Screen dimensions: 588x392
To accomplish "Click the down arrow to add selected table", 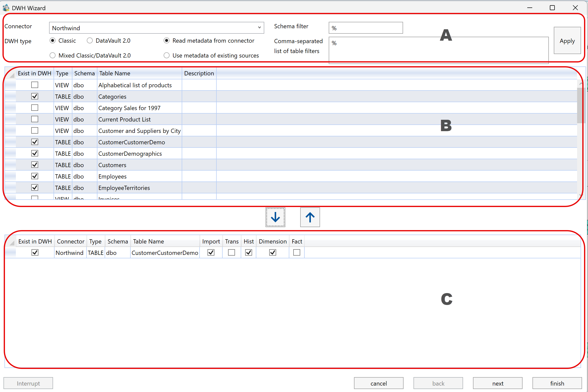I will point(275,217).
